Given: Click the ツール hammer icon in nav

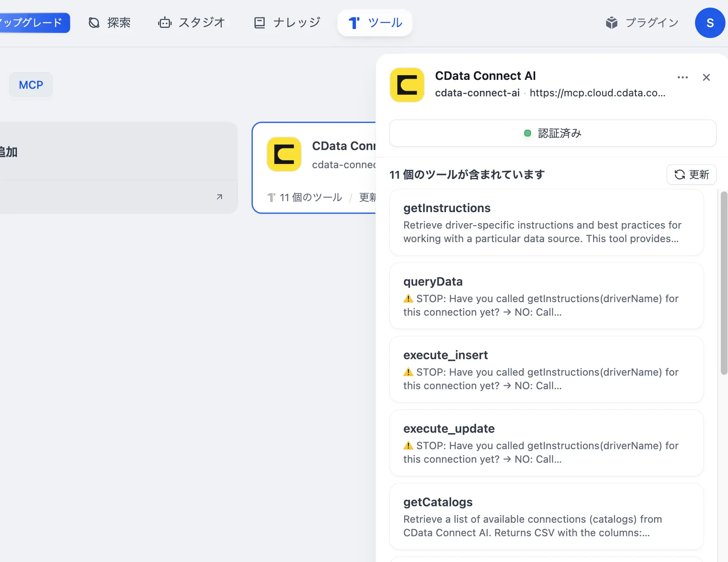Looking at the screenshot, I should 354,23.
